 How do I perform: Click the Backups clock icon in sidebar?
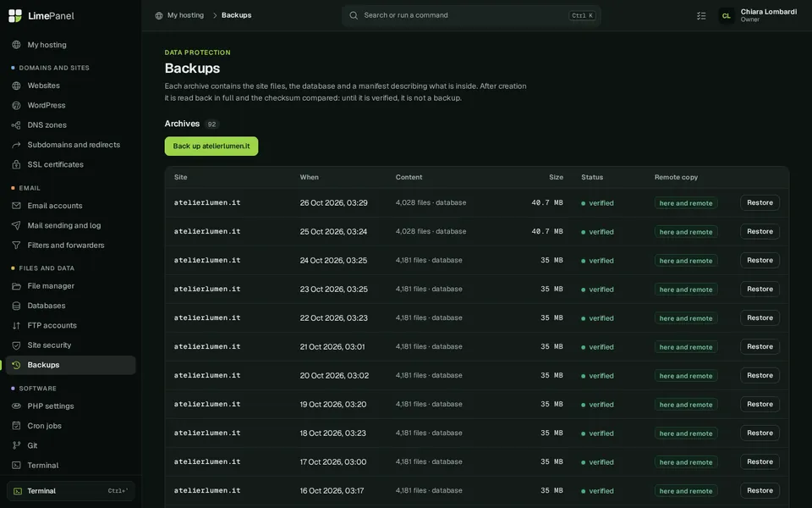pyautogui.click(x=17, y=365)
